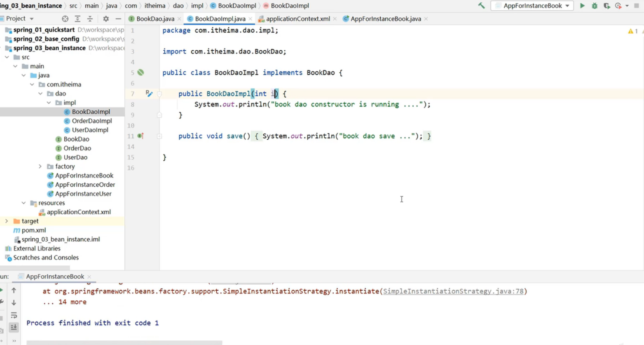
Task: Click Up the Stack Trace arrow
Action: pos(14,290)
